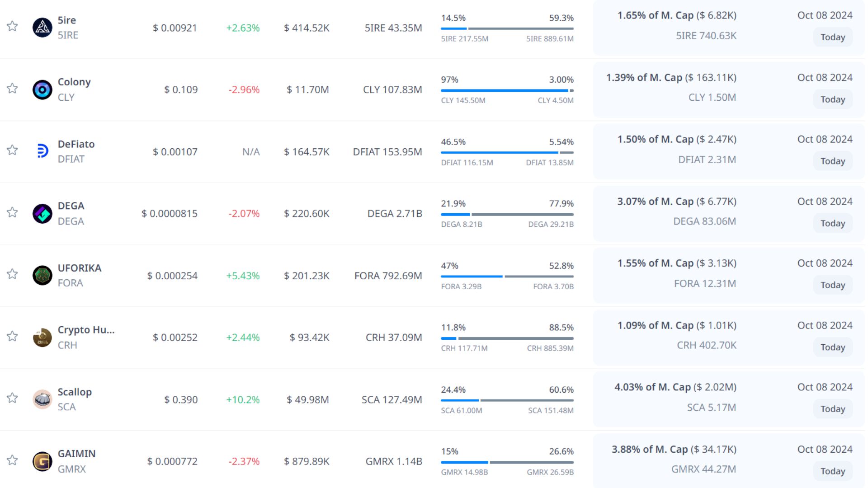Open the DeFiato project name link
The width and height of the screenshot is (868, 488).
coord(76,144)
